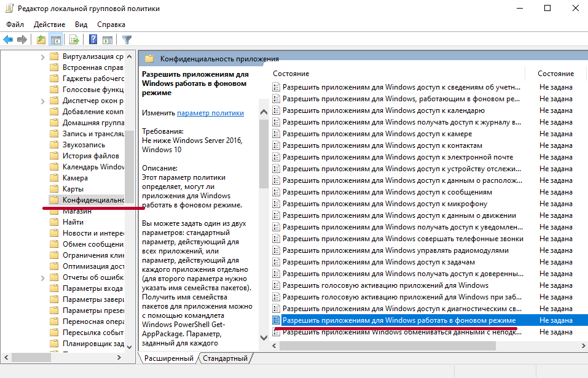Select policy получать доступ к уведомлениям
588x378 pixels.
402,227
